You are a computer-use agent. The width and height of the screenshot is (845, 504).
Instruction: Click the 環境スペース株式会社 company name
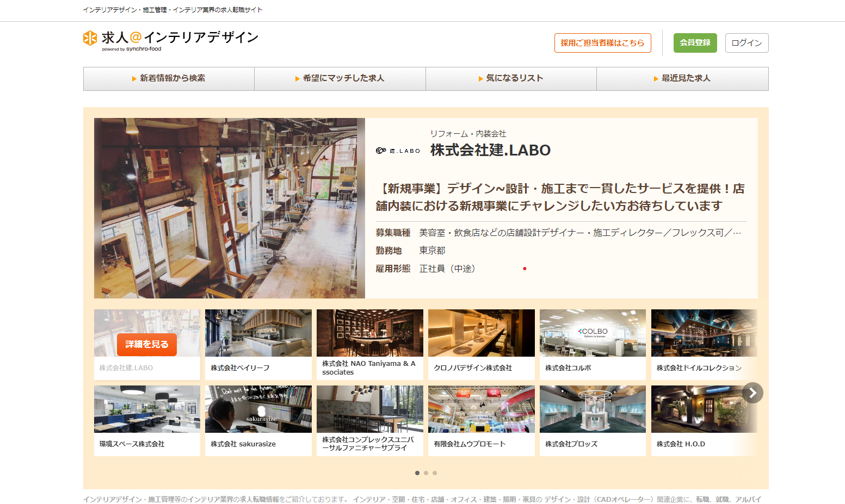click(x=132, y=444)
